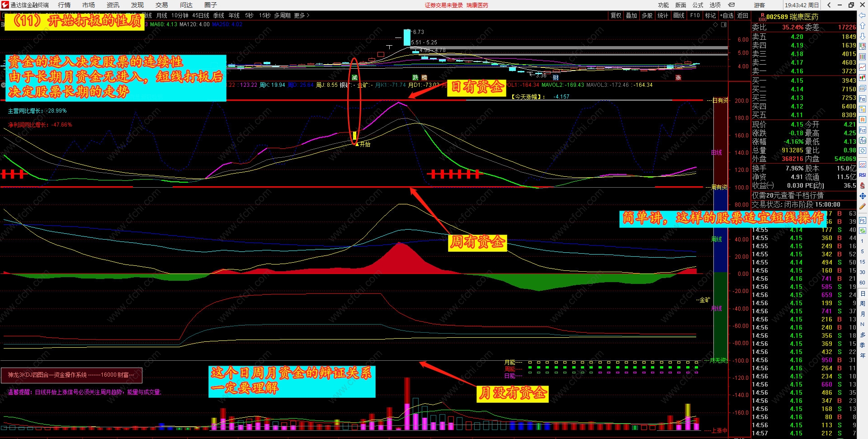
Task: Open the 版面 menu
Action: coord(680,5)
